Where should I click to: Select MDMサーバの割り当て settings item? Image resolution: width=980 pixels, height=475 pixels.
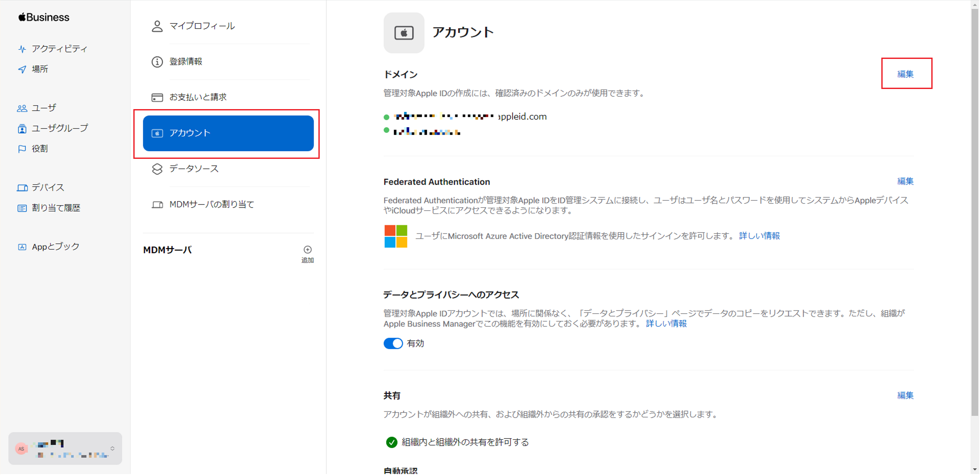(228, 205)
